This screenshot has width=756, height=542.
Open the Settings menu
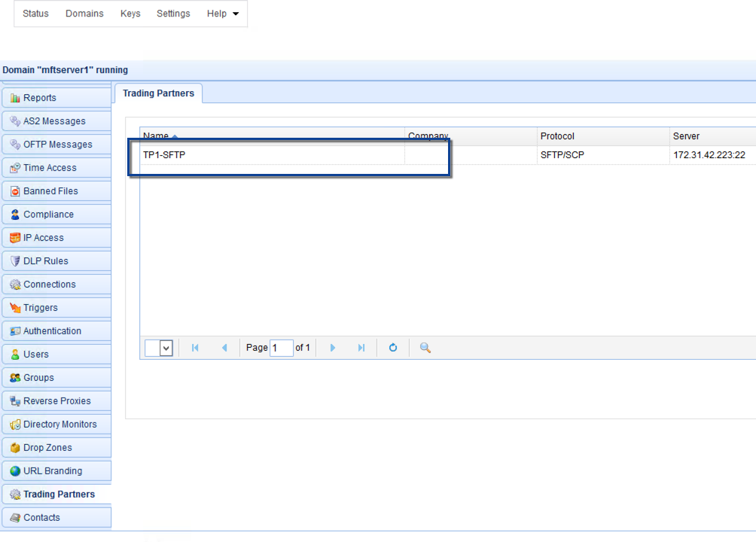click(173, 14)
